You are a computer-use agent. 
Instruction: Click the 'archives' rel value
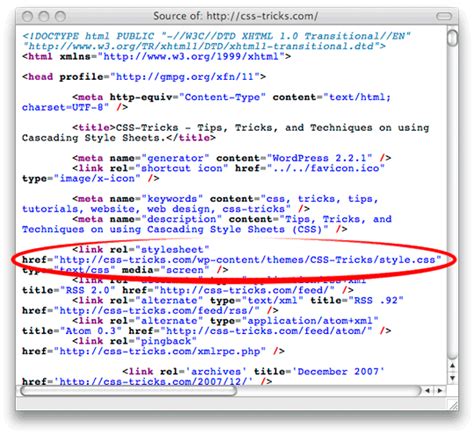216,372
